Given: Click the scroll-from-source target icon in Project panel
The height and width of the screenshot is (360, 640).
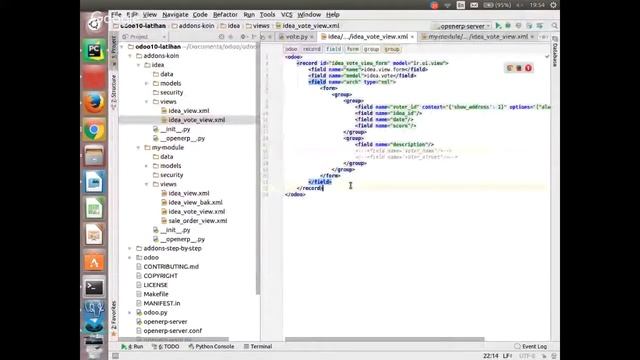Looking at the screenshot, I should 222,37.
